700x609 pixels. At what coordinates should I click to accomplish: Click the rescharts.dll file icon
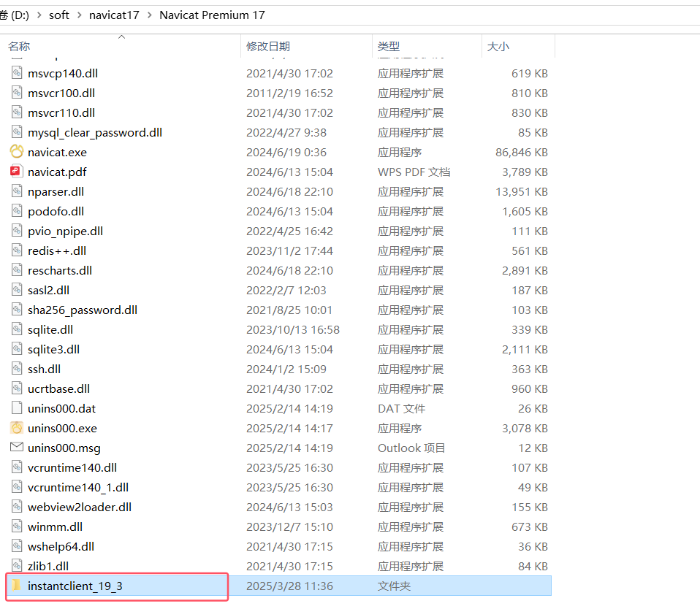pos(17,270)
